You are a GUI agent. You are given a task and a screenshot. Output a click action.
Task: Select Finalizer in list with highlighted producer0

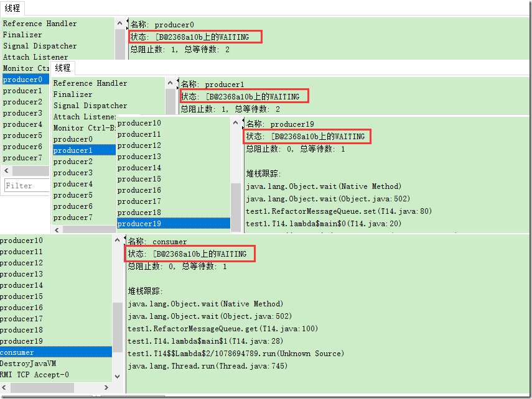point(22,35)
